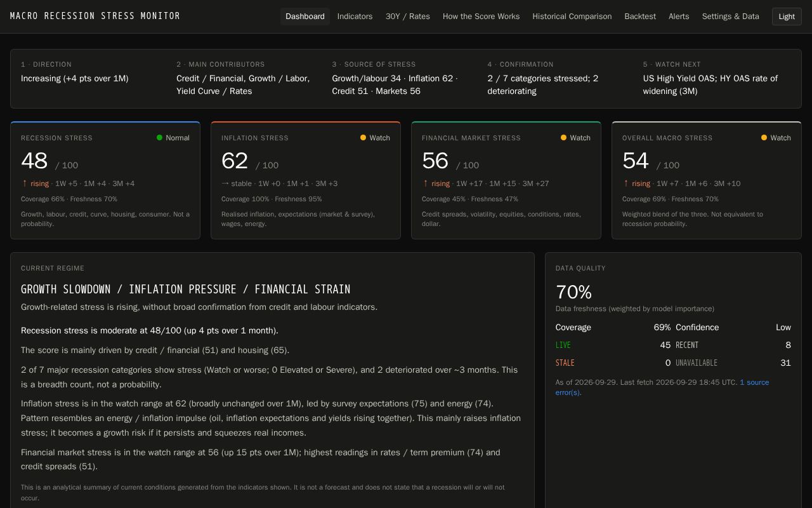Click the UNAVAILABLE count 31
The width and height of the screenshot is (812, 508).
coord(786,363)
